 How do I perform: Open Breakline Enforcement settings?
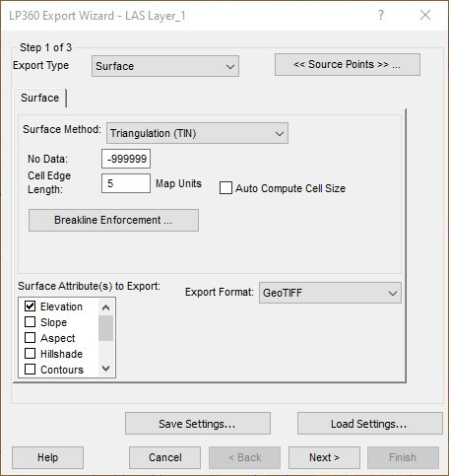113,220
